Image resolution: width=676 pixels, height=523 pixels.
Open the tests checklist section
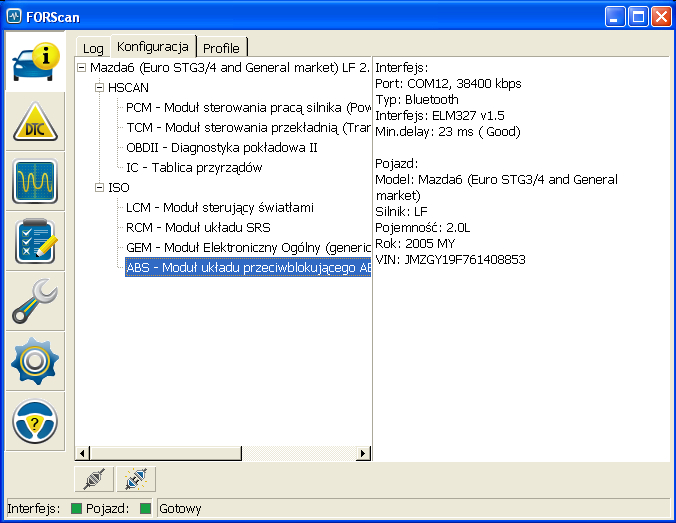click(x=36, y=242)
